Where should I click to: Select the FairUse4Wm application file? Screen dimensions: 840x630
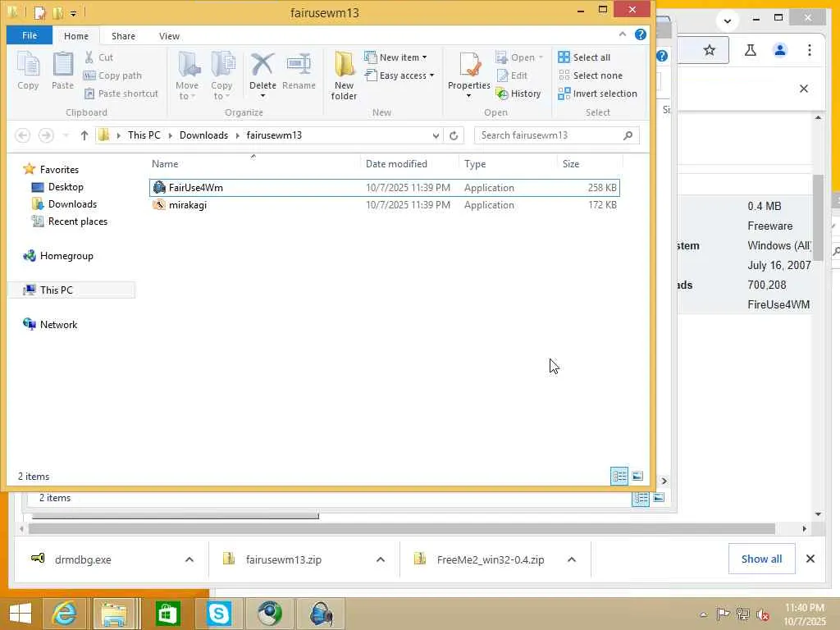pyautogui.click(x=385, y=188)
